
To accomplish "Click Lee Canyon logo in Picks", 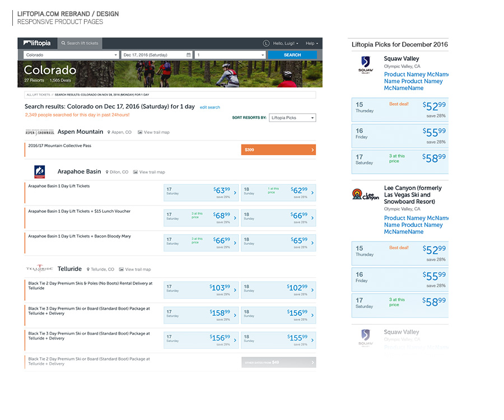I will [x=366, y=194].
